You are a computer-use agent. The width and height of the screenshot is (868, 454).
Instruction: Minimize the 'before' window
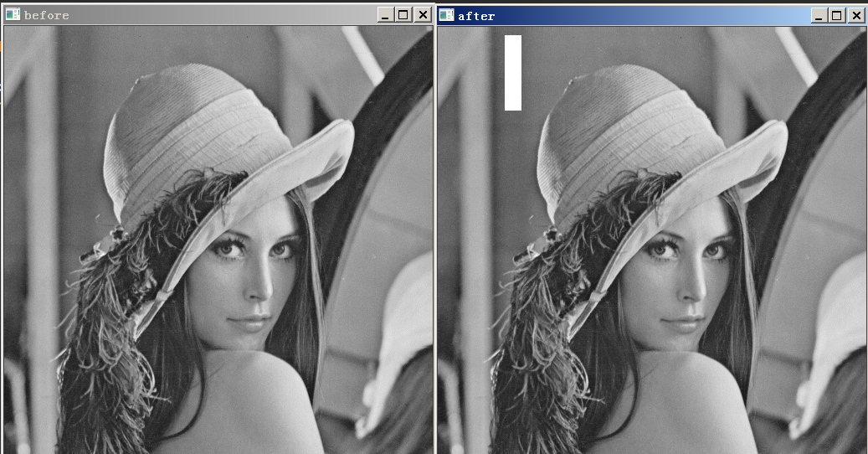[384, 15]
